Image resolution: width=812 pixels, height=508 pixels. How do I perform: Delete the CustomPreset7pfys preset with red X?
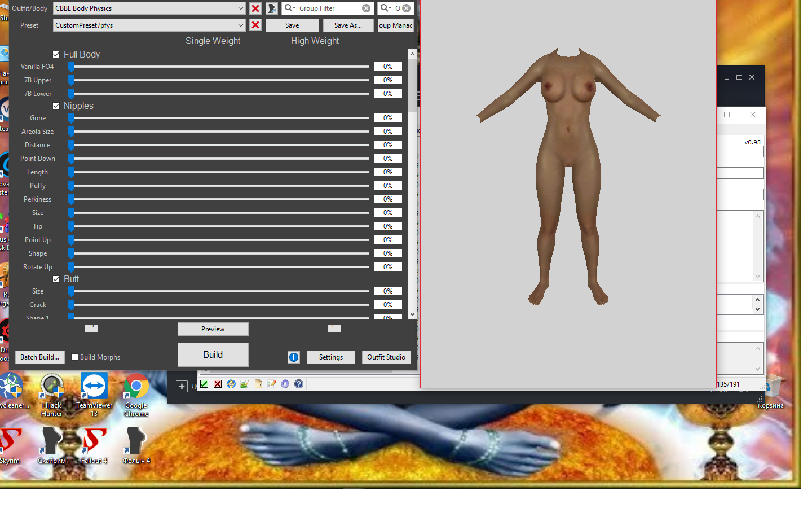tap(255, 25)
